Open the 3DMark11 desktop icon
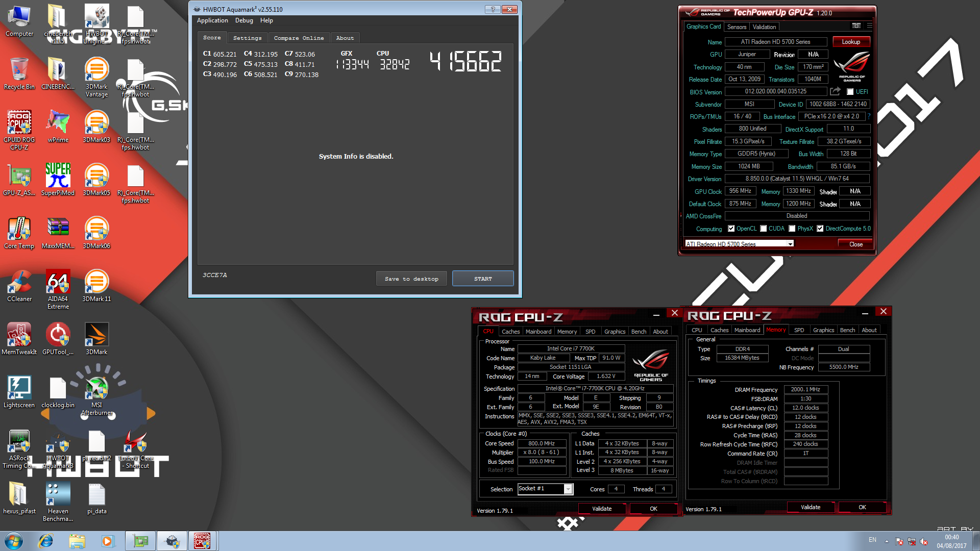Viewport: 980px width, 551px height. click(96, 286)
